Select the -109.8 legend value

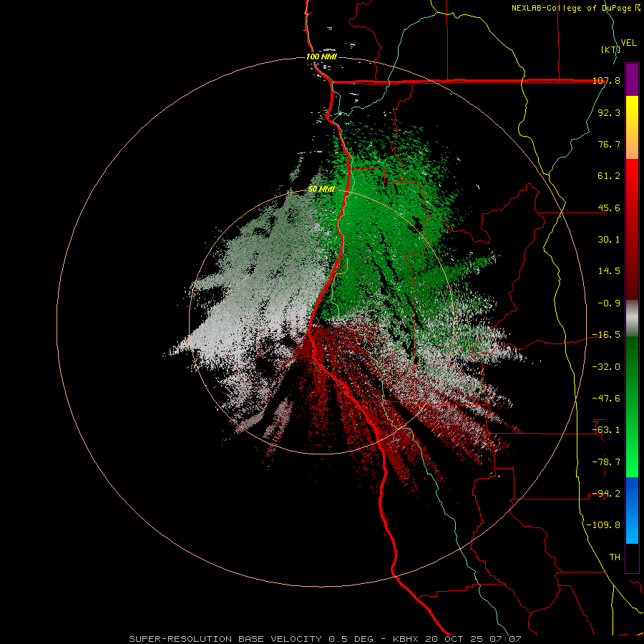pyautogui.click(x=604, y=525)
